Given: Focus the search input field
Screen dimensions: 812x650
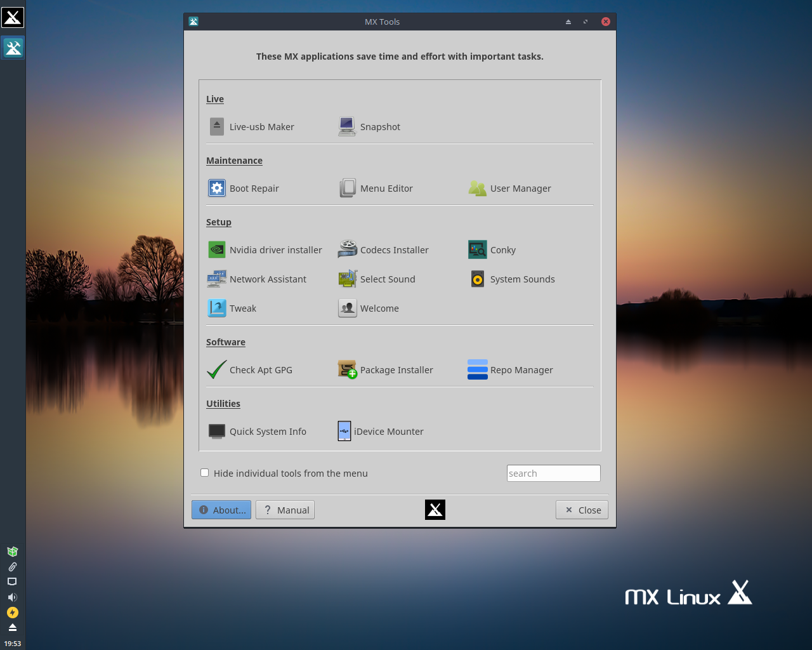Looking at the screenshot, I should (554, 473).
